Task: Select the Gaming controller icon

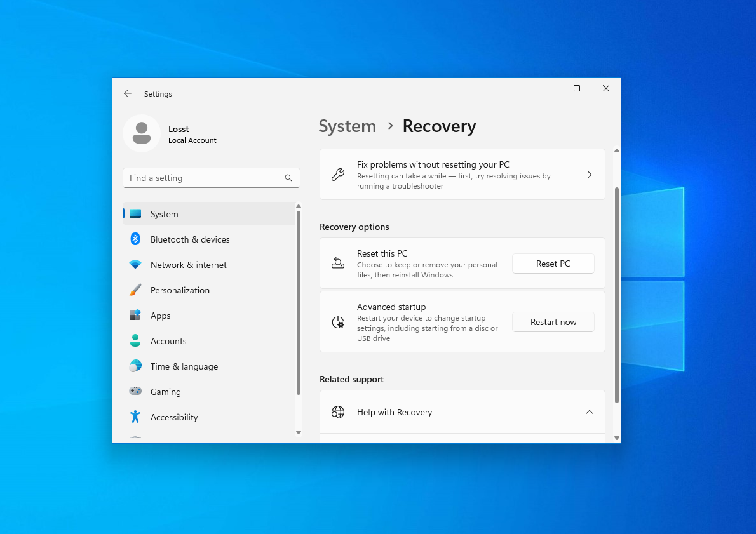Action: click(135, 392)
